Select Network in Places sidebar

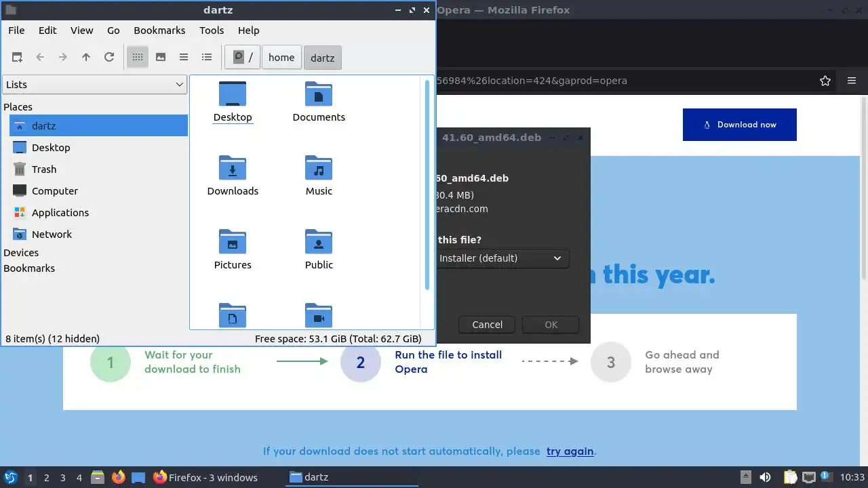point(98,234)
